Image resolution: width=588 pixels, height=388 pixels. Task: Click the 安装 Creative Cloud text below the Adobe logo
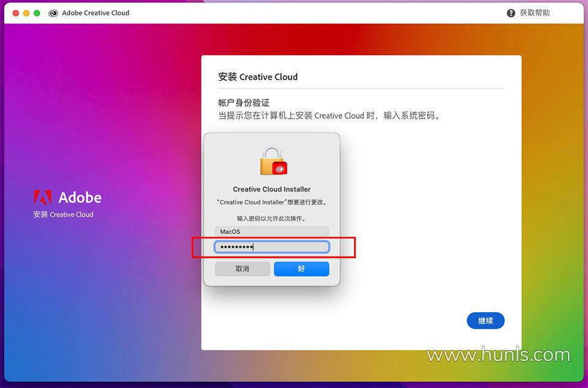pos(63,215)
